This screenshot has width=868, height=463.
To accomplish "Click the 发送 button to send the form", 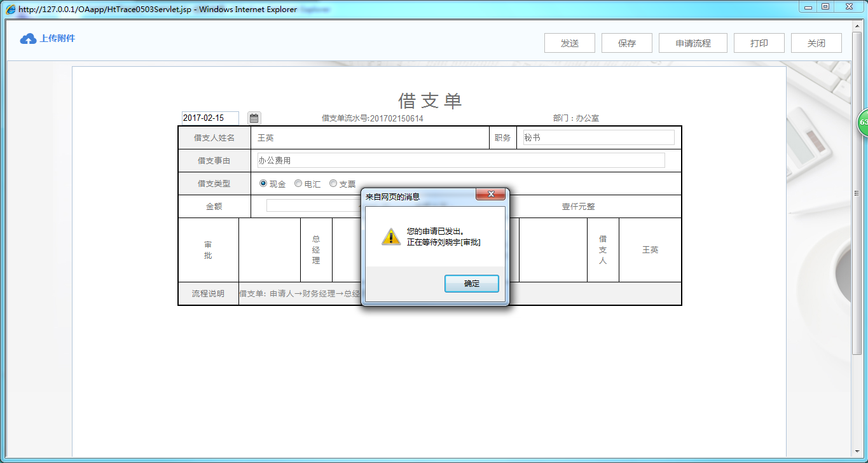I will tap(568, 43).
